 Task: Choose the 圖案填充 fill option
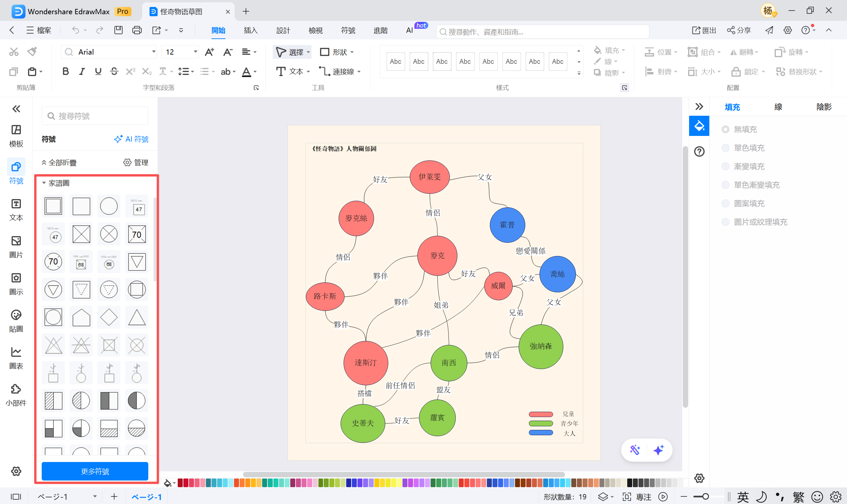(x=725, y=203)
